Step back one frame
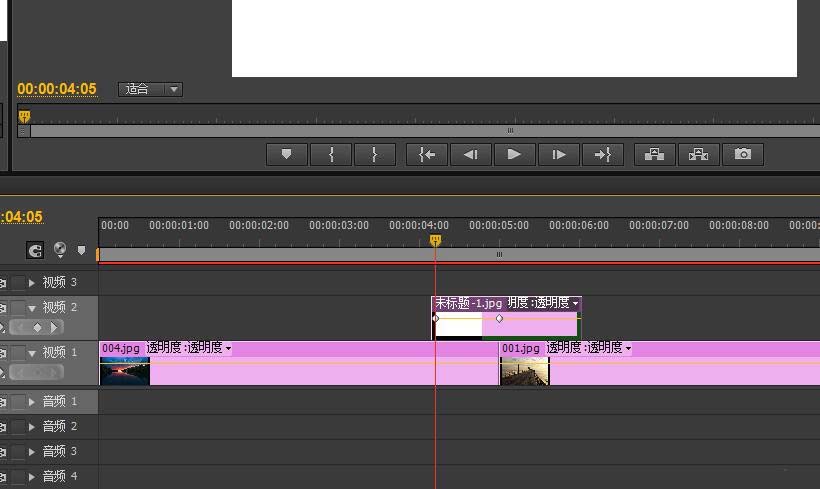Image resolution: width=820 pixels, height=489 pixels. tap(471, 154)
